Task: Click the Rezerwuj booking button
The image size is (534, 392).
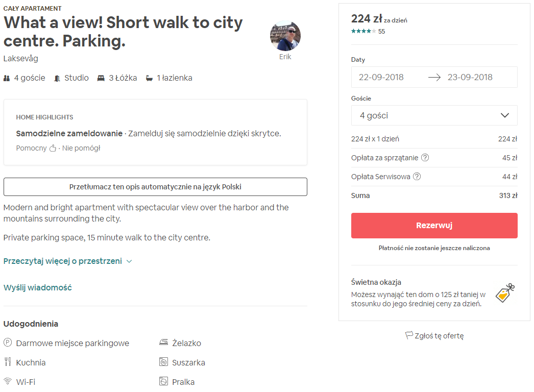Action: click(434, 226)
